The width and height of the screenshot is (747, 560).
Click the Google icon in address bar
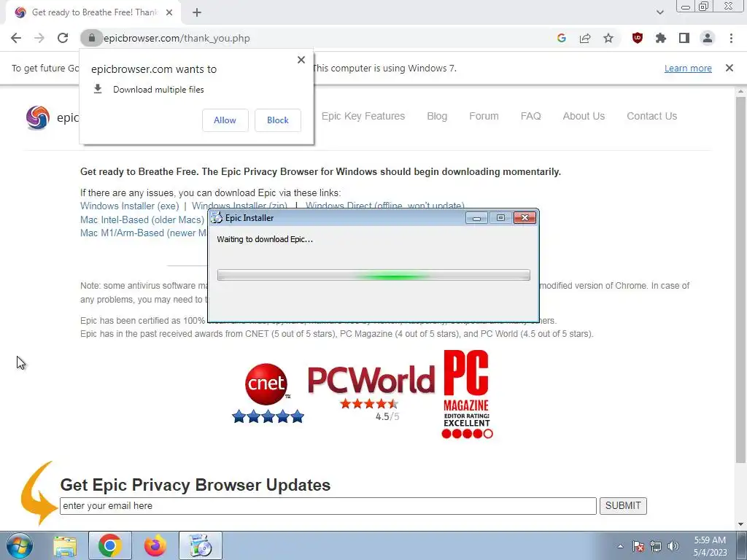561,38
